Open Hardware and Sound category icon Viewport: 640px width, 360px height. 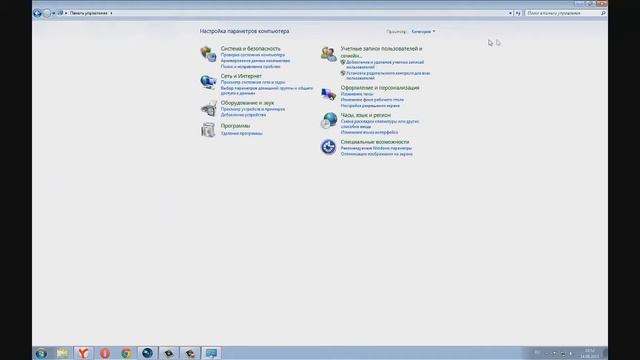pos(208,108)
